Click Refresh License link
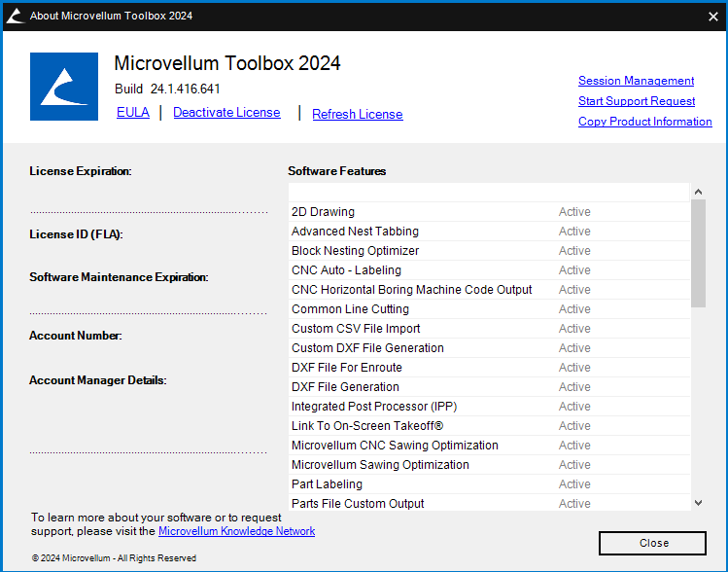The height and width of the screenshot is (572, 728). pyautogui.click(x=358, y=115)
